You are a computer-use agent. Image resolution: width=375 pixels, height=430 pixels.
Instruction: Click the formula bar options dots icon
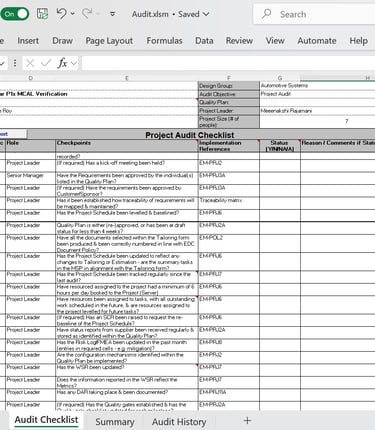[15, 63]
